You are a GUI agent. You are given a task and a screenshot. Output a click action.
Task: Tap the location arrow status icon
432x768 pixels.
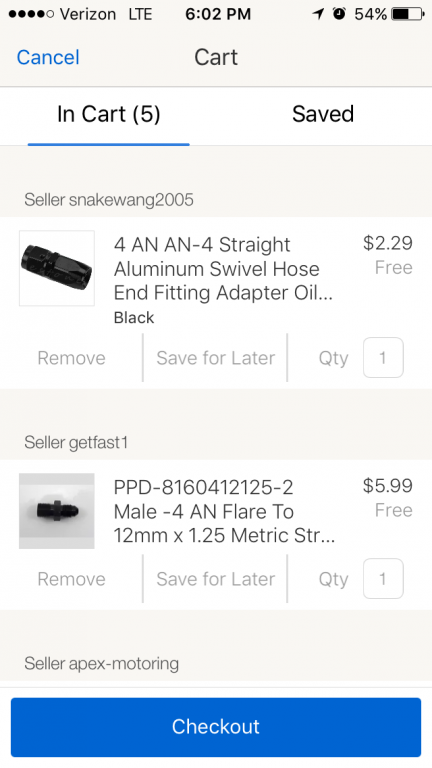pos(318,14)
